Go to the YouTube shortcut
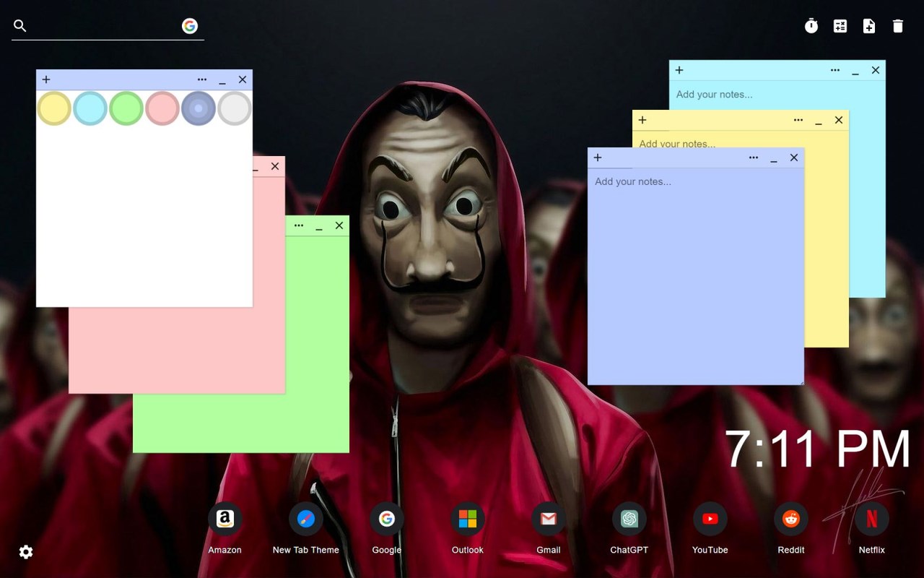This screenshot has width=924, height=578. pyautogui.click(x=710, y=519)
